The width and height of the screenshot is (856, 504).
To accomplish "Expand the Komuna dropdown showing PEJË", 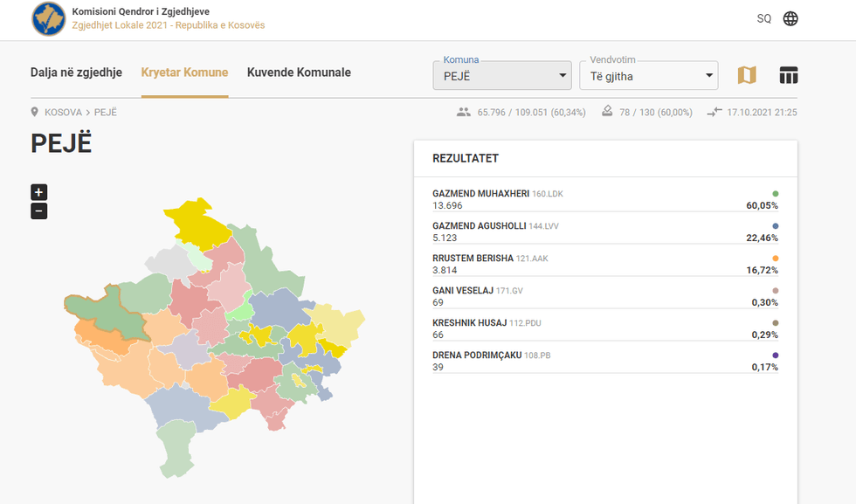I will tap(501, 76).
